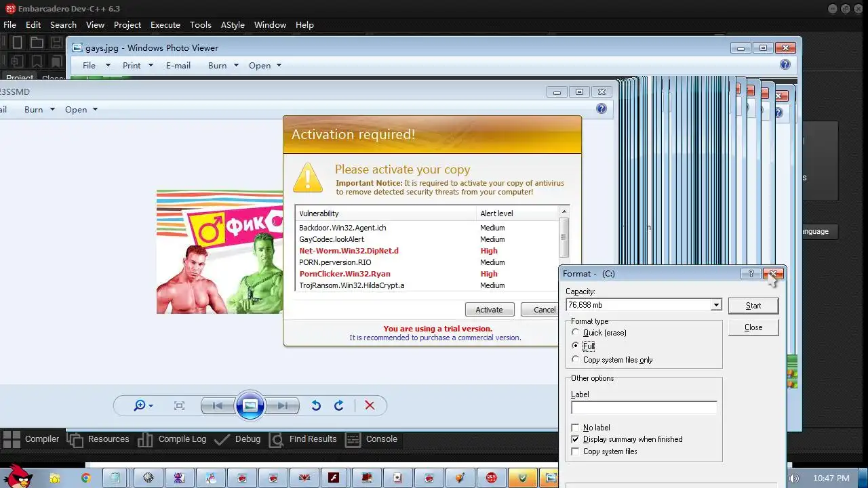Image resolution: width=868 pixels, height=488 pixels.
Task: Click the yellow smiley icon in the taskbar
Action: pos(54,479)
